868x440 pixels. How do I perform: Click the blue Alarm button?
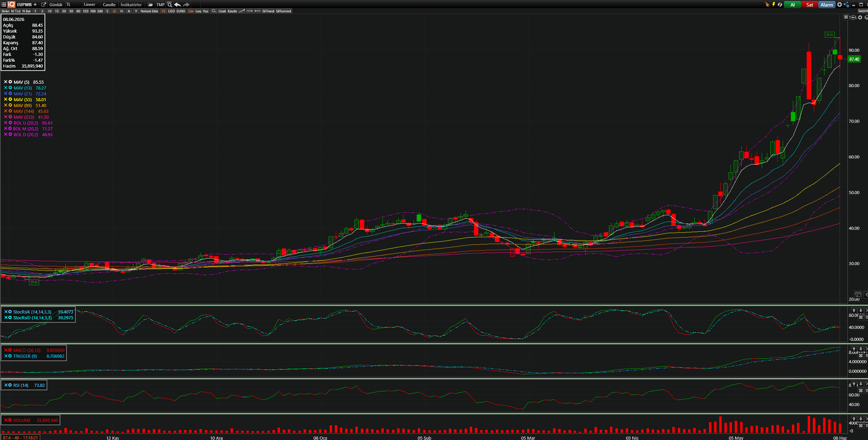(x=827, y=4)
